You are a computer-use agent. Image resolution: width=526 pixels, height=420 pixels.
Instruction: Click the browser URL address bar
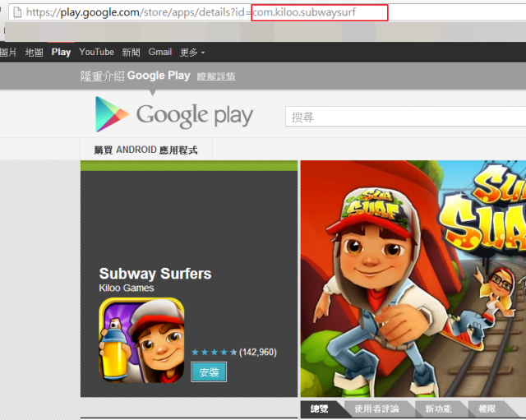point(269,12)
